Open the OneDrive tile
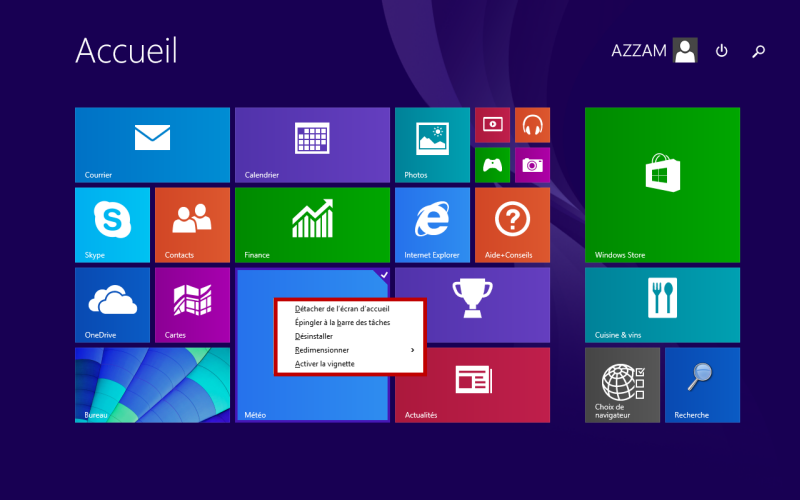 coord(112,305)
